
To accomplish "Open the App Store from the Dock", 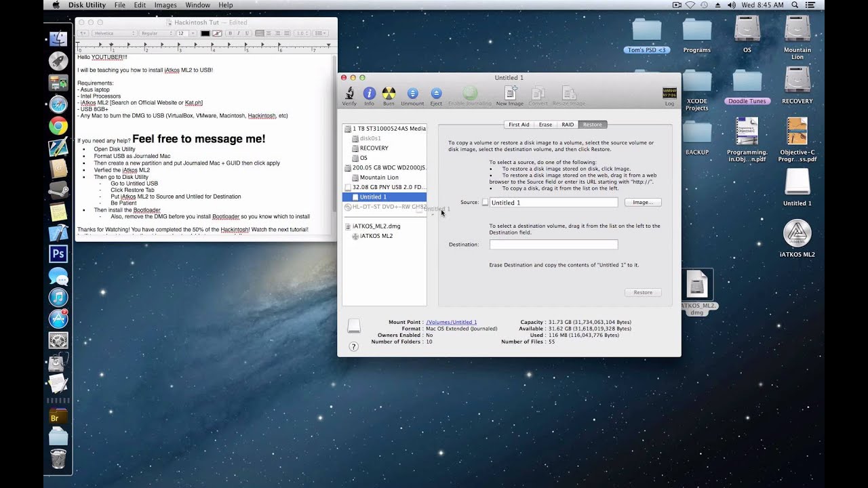I will pos(58,319).
